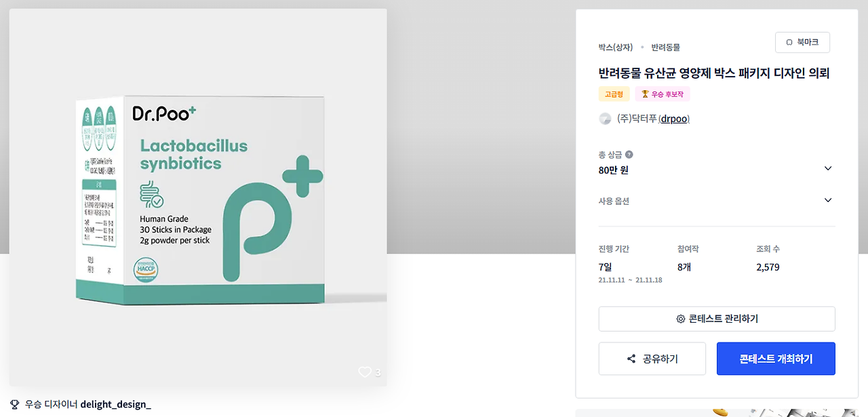Click the heart like icon on the image

(x=365, y=372)
